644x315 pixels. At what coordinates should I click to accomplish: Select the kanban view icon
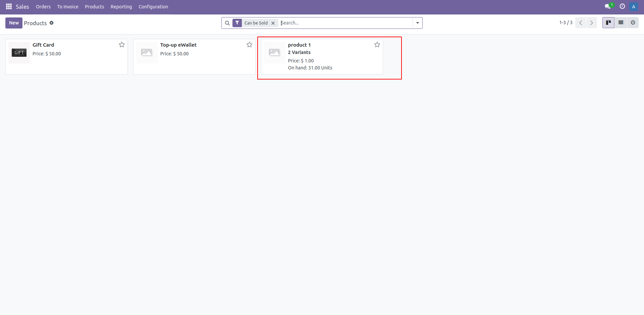click(608, 22)
